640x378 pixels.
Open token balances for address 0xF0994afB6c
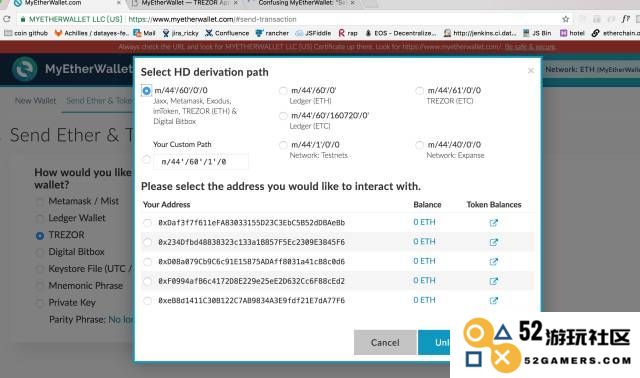point(493,281)
